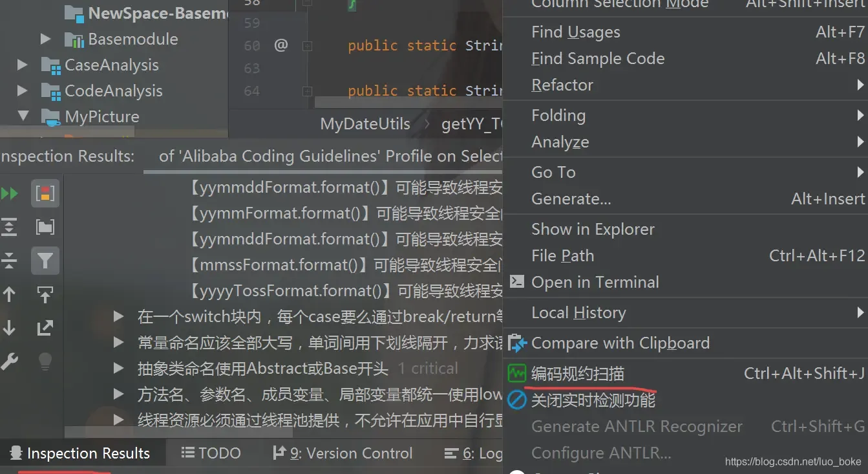Rerun inspection with green double-arrow icon
Screen dimensions: 868x474
tap(9, 193)
